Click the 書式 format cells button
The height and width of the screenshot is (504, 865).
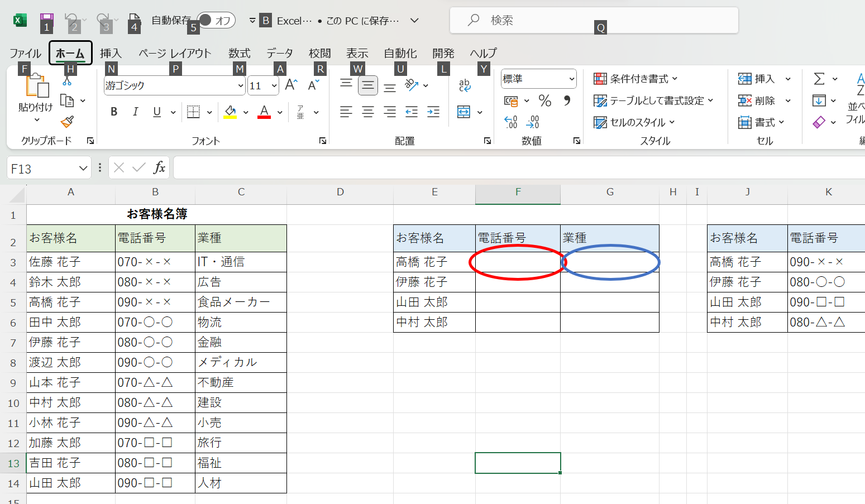[x=761, y=122]
